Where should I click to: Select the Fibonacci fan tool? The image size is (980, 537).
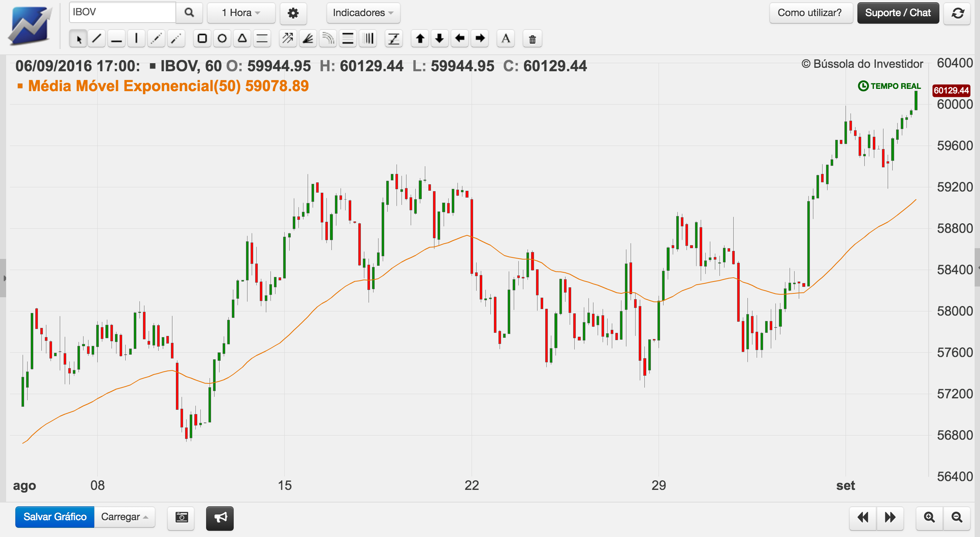(x=308, y=39)
